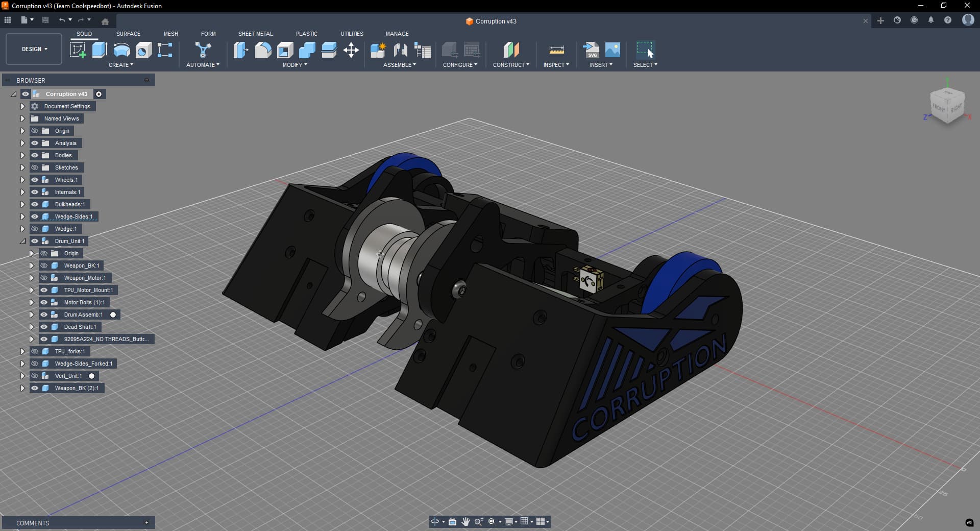Click the Insert Canvas image icon
The height and width of the screenshot is (531, 980).
pyautogui.click(x=612, y=50)
